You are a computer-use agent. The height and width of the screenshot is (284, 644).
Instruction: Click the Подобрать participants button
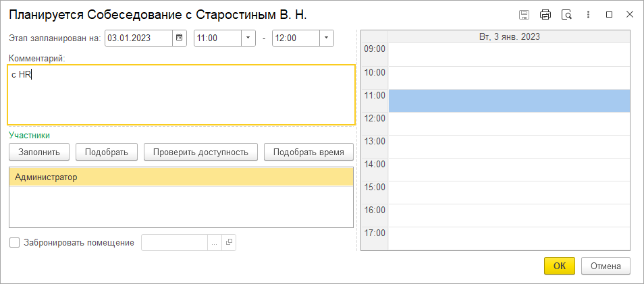click(x=107, y=152)
